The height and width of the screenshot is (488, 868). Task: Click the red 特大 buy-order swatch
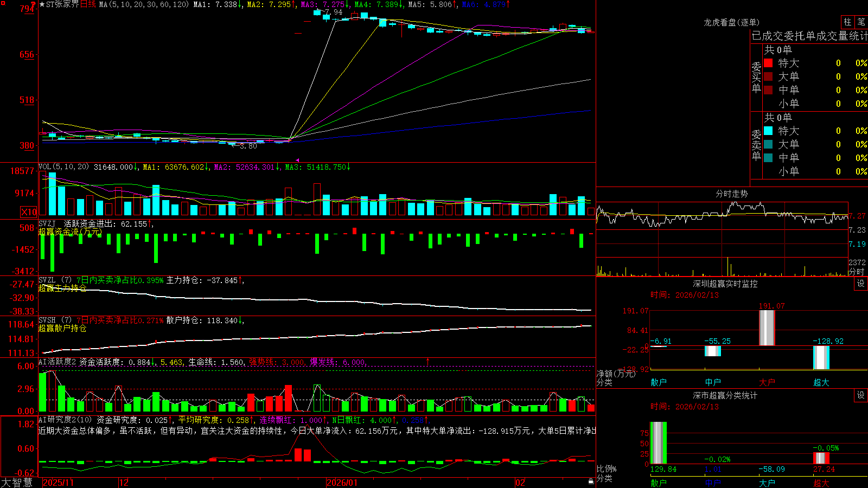(x=768, y=63)
